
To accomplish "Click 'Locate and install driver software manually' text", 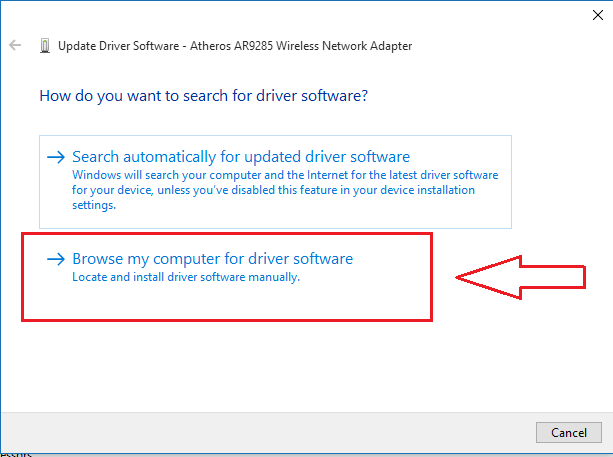I will pyautogui.click(x=186, y=277).
